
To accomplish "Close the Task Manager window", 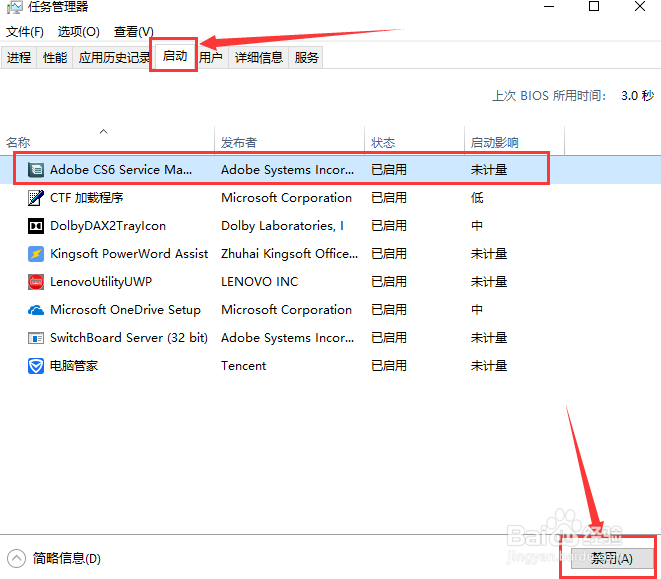I will point(640,6).
